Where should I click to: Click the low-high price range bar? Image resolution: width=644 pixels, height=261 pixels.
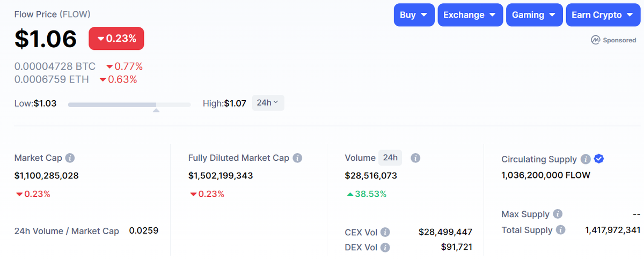click(x=129, y=105)
